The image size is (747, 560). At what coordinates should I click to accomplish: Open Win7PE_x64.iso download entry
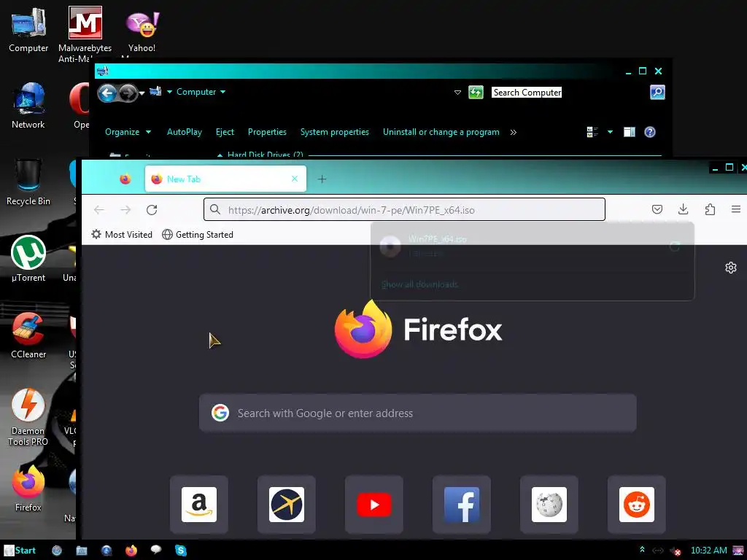[532, 246]
